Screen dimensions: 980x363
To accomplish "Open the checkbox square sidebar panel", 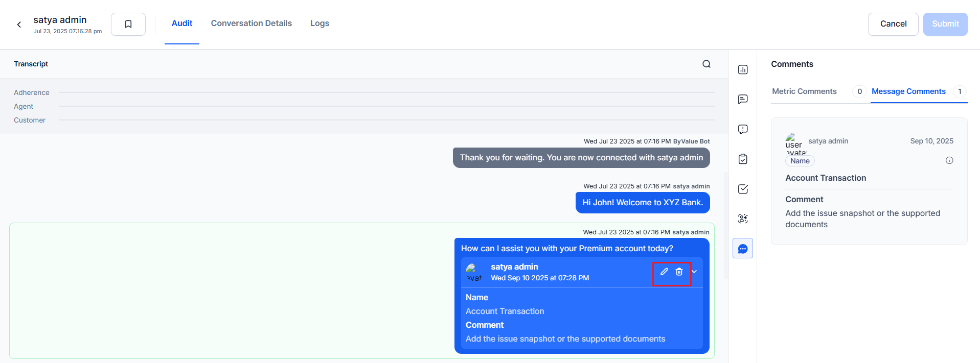I will point(743,189).
